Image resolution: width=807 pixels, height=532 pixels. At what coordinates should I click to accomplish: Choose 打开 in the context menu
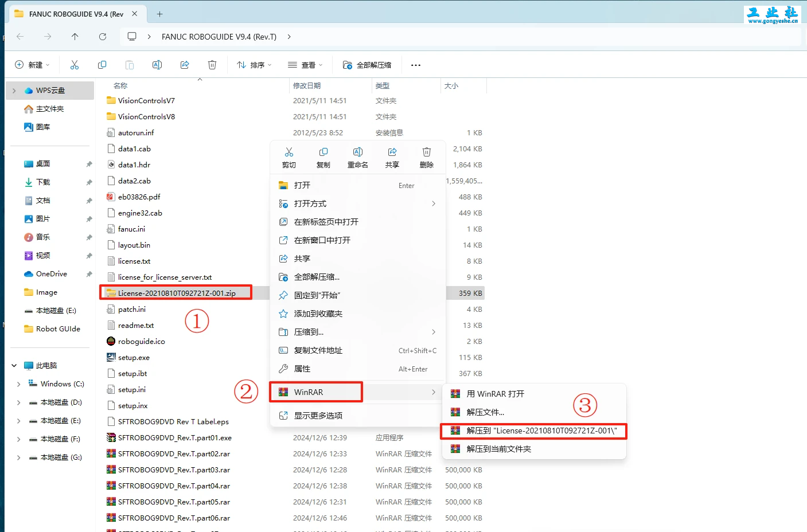click(x=357, y=185)
